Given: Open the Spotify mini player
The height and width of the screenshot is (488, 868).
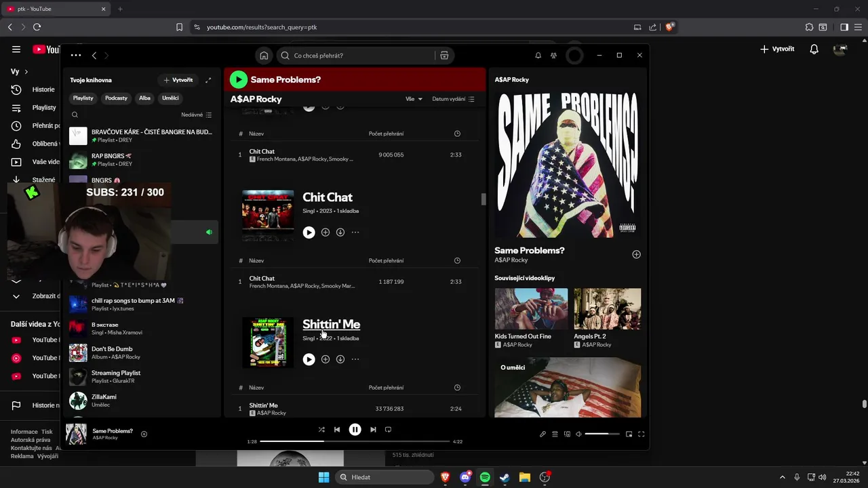Looking at the screenshot, I should 629,434.
